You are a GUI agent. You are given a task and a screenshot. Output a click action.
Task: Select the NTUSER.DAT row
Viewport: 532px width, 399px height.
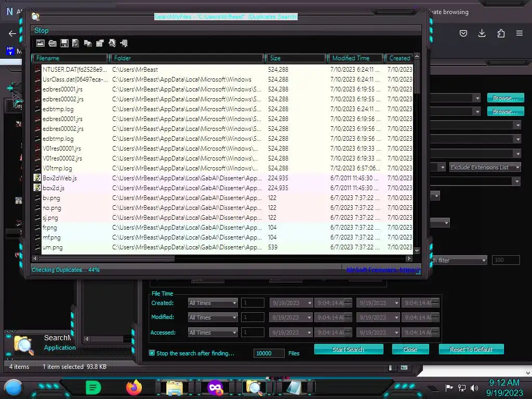pyautogui.click(x=223, y=70)
